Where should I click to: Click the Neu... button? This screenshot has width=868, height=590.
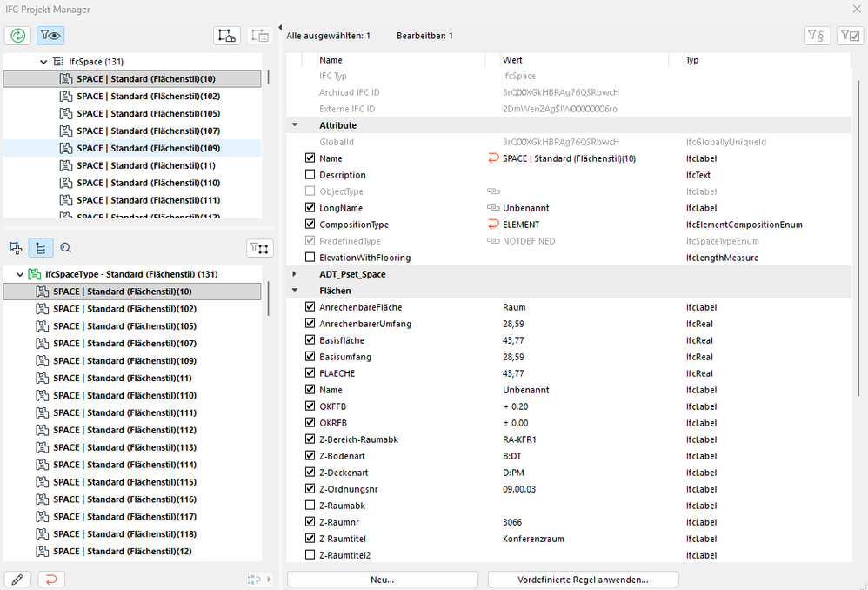[383, 580]
